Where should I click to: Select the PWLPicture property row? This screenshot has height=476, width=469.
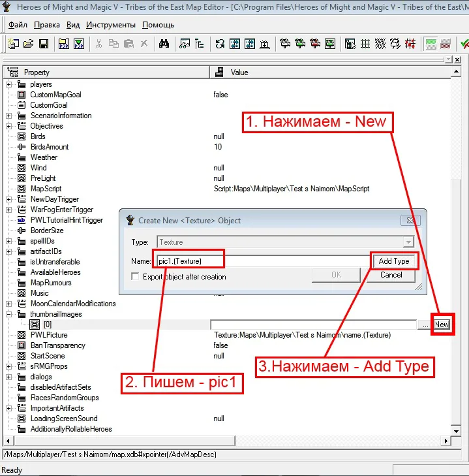228,335
